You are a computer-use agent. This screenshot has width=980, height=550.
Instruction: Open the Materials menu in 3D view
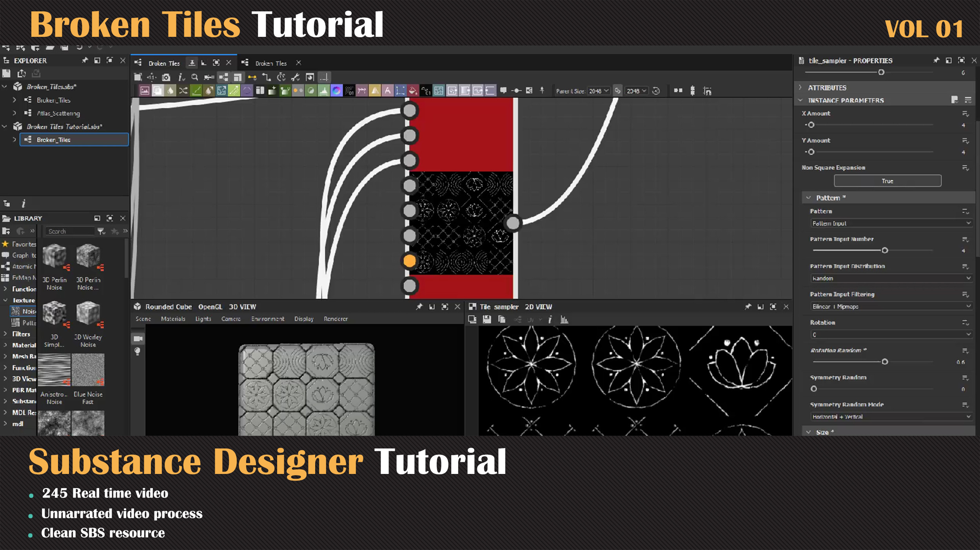point(173,319)
